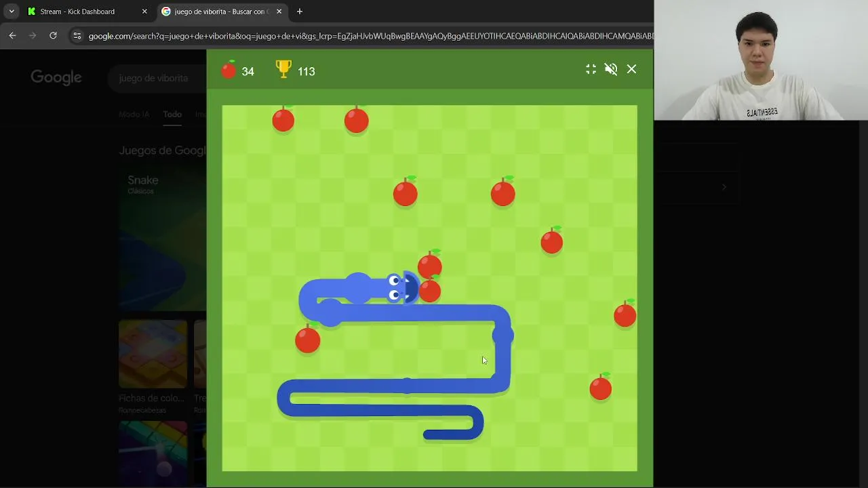The width and height of the screenshot is (868, 488).
Task: Click the apple score counter icon
Action: [229, 70]
